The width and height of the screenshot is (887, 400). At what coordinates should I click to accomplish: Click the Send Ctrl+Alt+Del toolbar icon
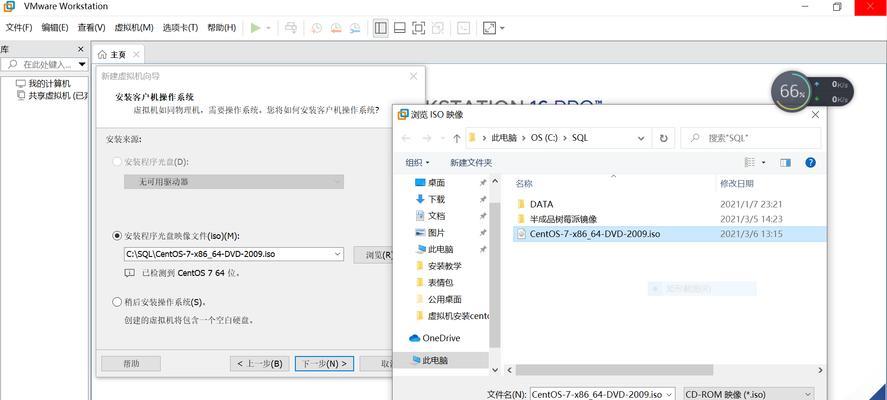(x=291, y=28)
